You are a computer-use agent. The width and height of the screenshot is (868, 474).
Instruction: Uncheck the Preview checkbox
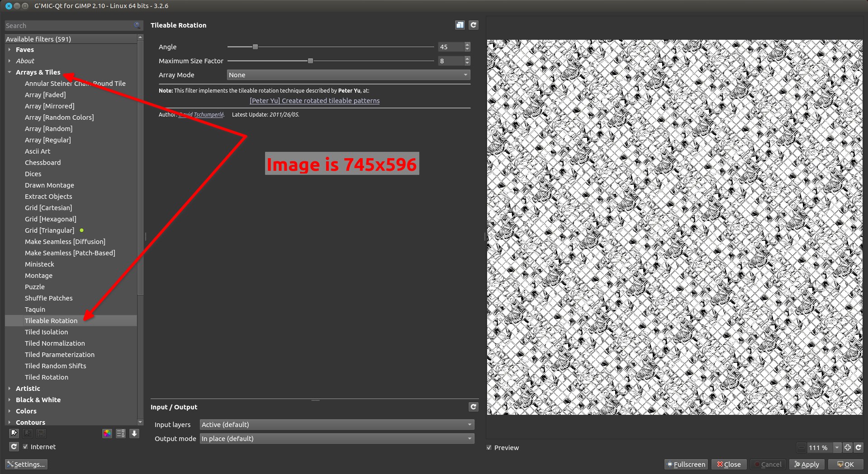[489, 447]
